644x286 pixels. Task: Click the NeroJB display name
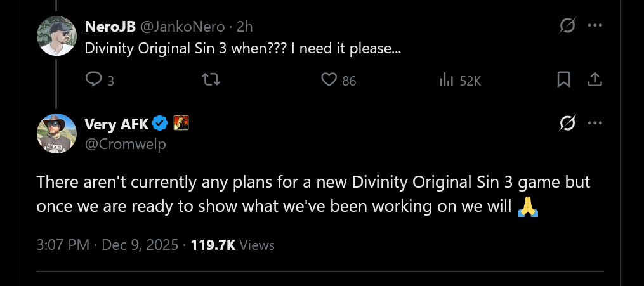108,27
